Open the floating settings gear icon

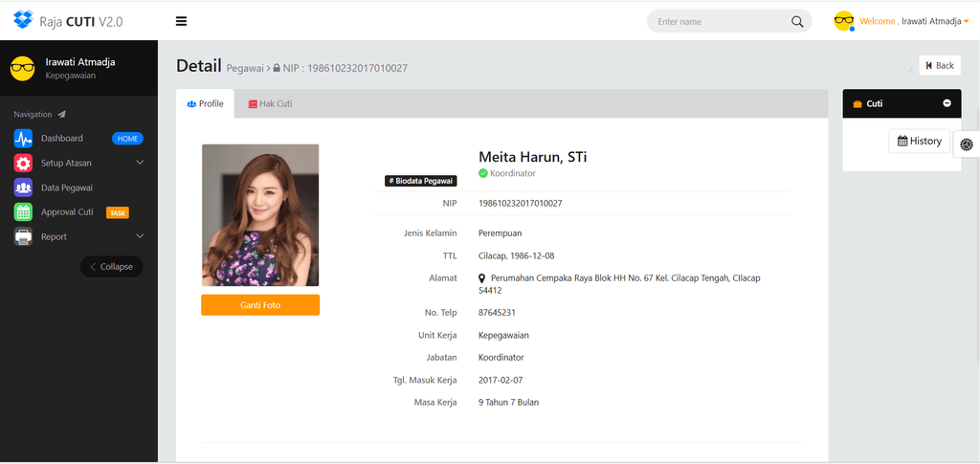[x=967, y=144]
